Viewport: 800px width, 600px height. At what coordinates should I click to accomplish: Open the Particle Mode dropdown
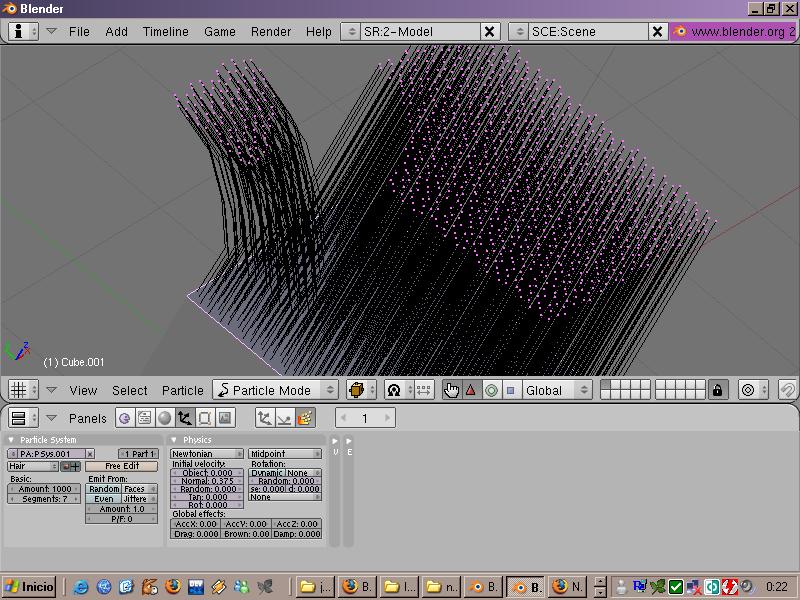tap(277, 390)
